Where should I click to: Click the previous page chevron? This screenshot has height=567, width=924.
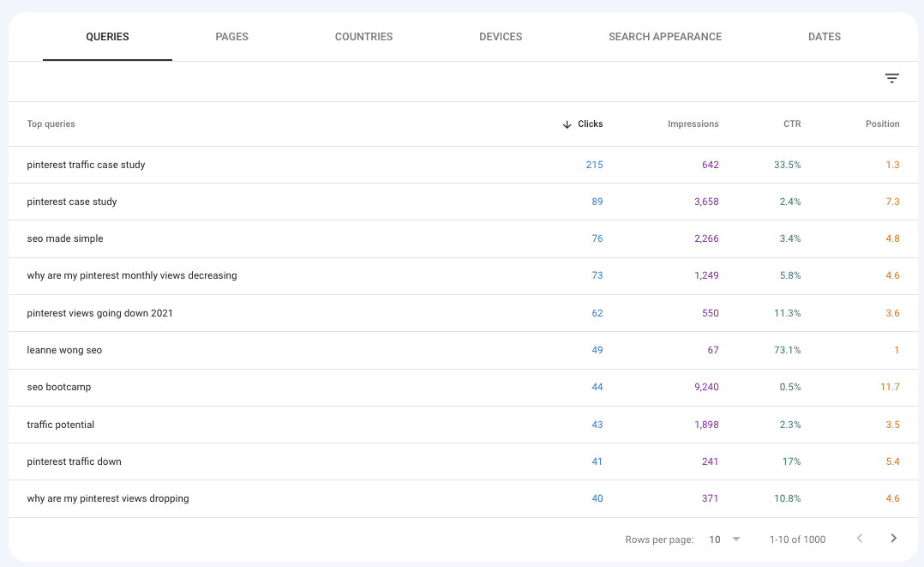click(x=860, y=539)
